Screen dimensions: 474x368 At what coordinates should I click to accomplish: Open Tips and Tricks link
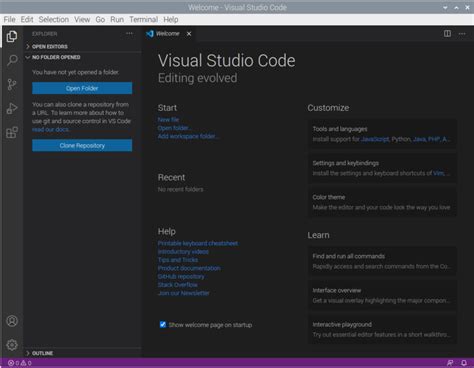[x=178, y=260]
